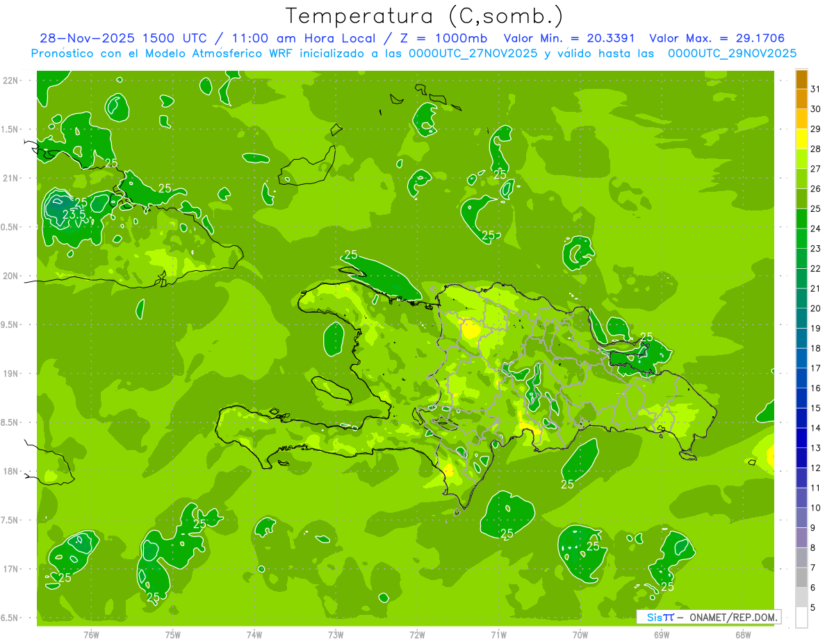Click the '0.5N' latitude axis label
Viewport: 834px width, 644px height.
[x=9, y=226]
